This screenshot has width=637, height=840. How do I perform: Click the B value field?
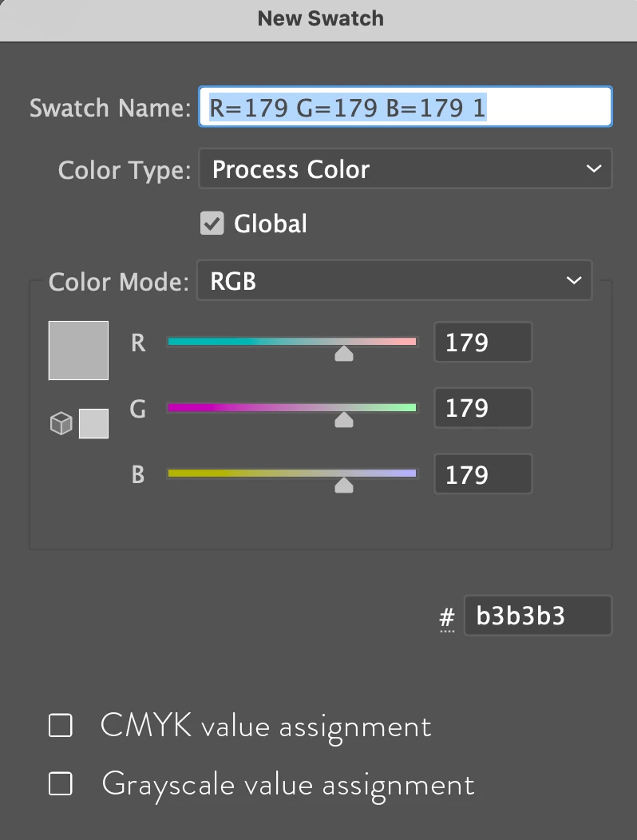click(483, 475)
